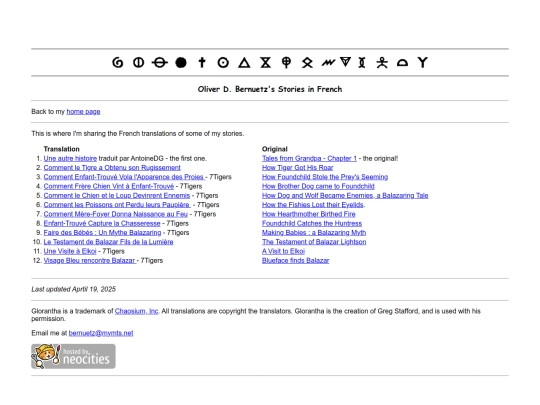Open Foundchild Catches the Huntress
The height and width of the screenshot is (405, 540).
pos(312,224)
